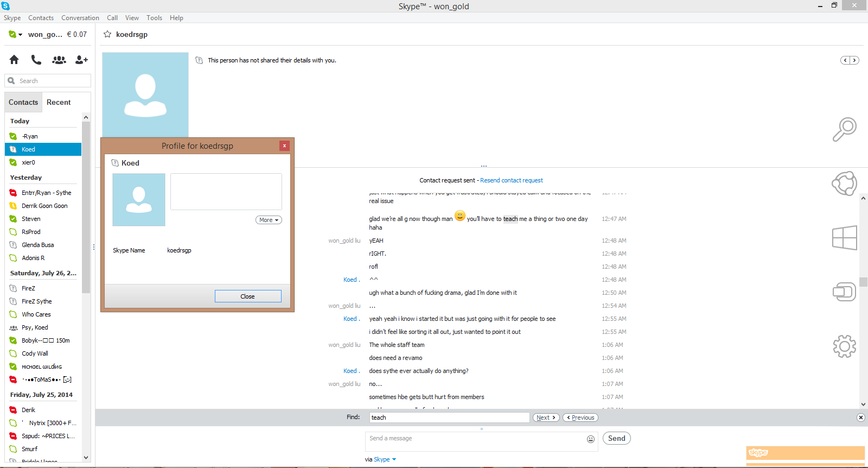Image resolution: width=868 pixels, height=468 pixels.
Task: Click Resend contact request link
Action: tap(512, 180)
